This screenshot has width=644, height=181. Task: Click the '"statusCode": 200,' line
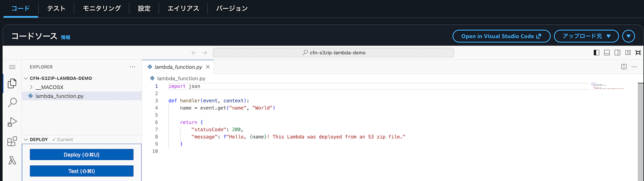pyautogui.click(x=217, y=129)
